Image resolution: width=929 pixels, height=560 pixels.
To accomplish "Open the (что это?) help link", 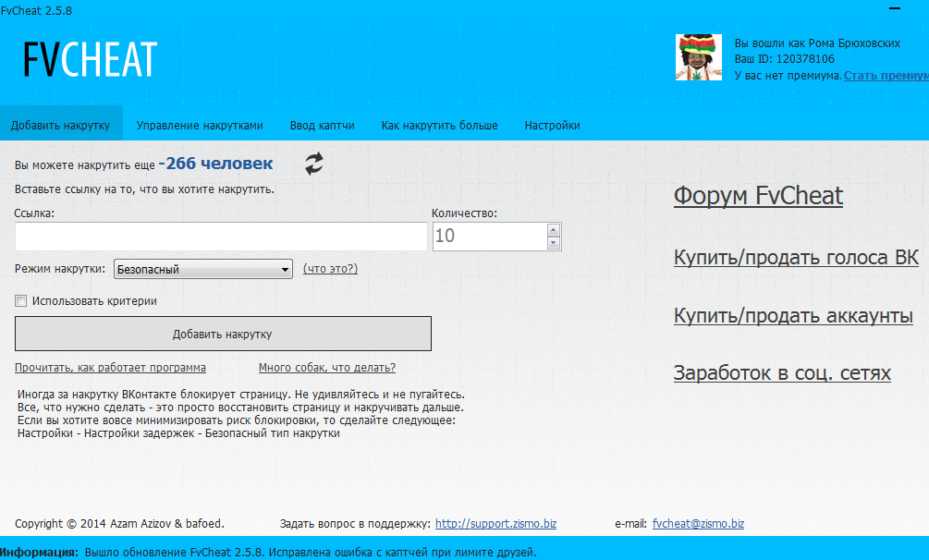I will point(330,268).
